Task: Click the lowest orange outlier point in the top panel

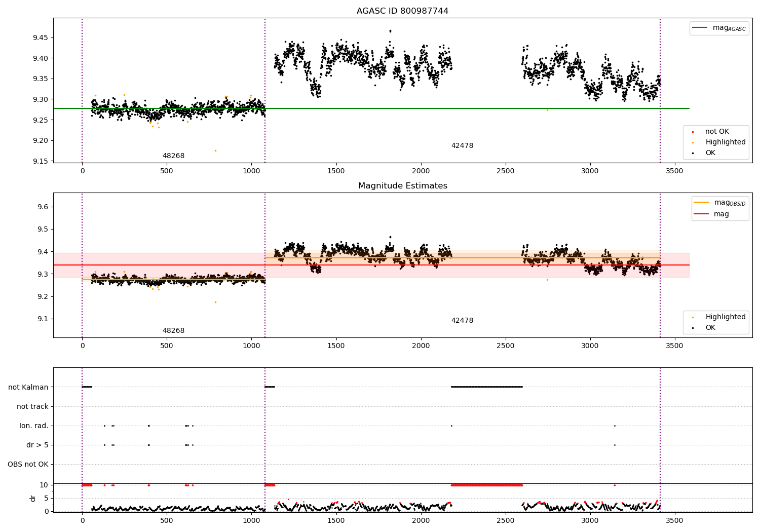Action: pos(215,150)
